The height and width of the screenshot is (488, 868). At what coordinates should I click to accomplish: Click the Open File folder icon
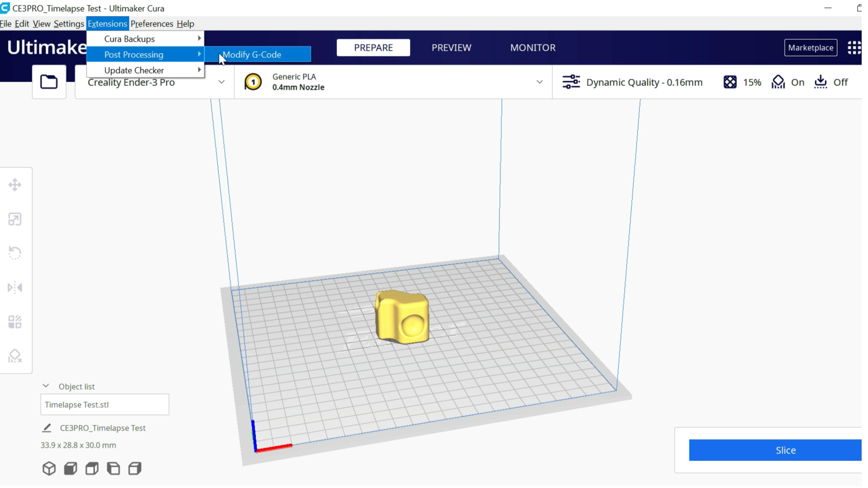click(x=49, y=82)
